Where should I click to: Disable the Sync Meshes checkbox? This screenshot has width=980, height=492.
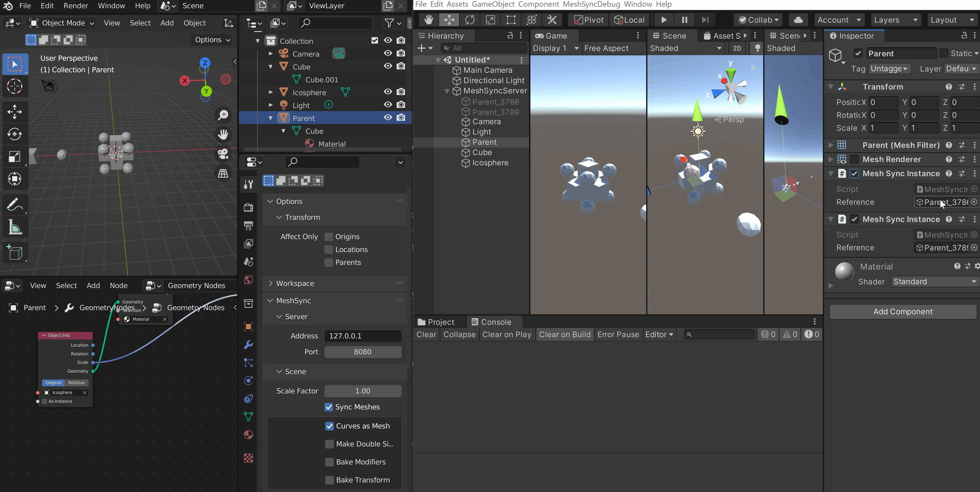[329, 407]
